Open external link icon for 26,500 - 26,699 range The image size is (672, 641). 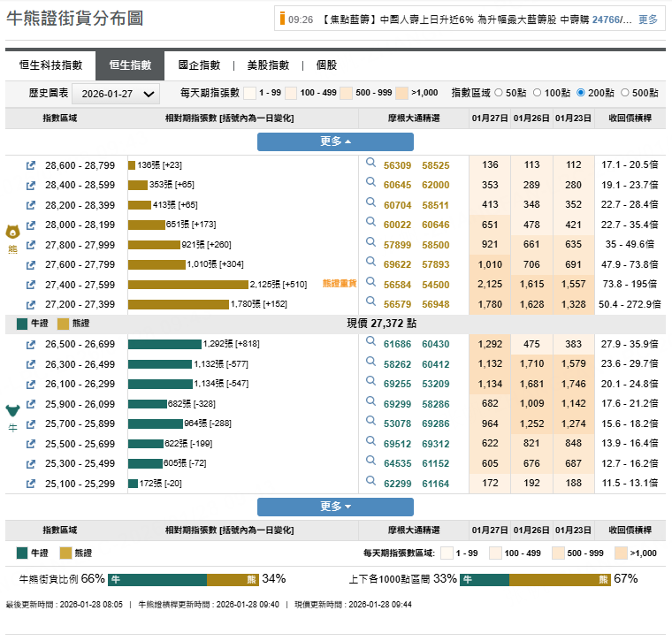31,344
